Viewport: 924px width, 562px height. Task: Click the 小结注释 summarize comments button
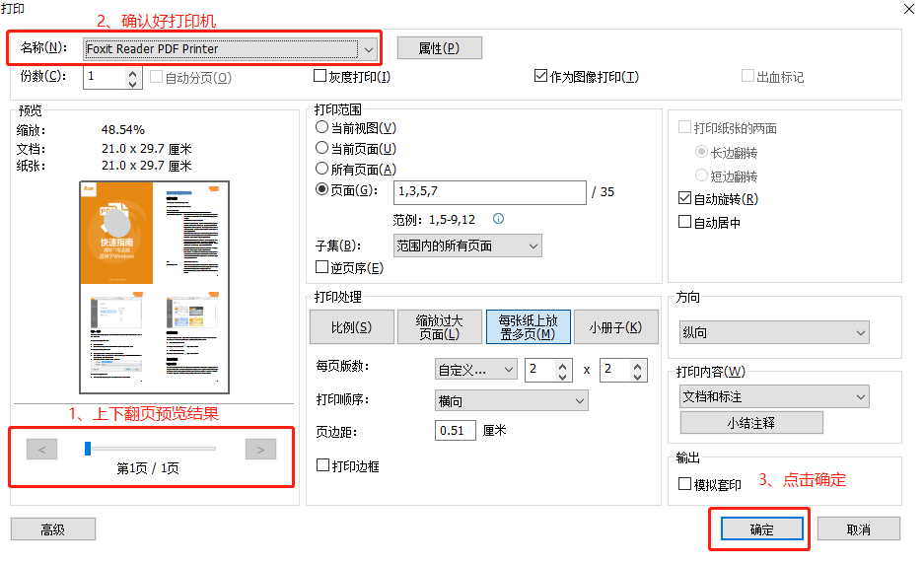click(x=751, y=422)
